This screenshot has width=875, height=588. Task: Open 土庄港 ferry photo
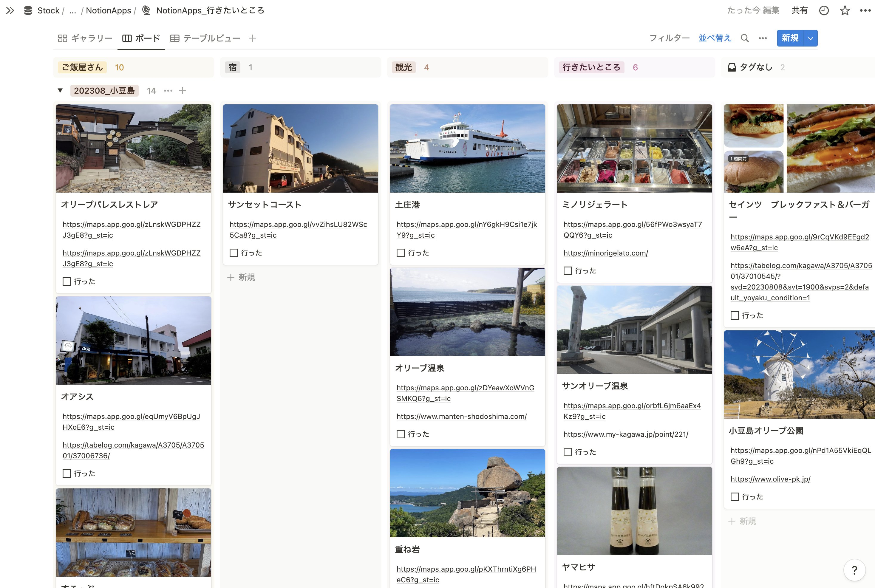tap(467, 148)
